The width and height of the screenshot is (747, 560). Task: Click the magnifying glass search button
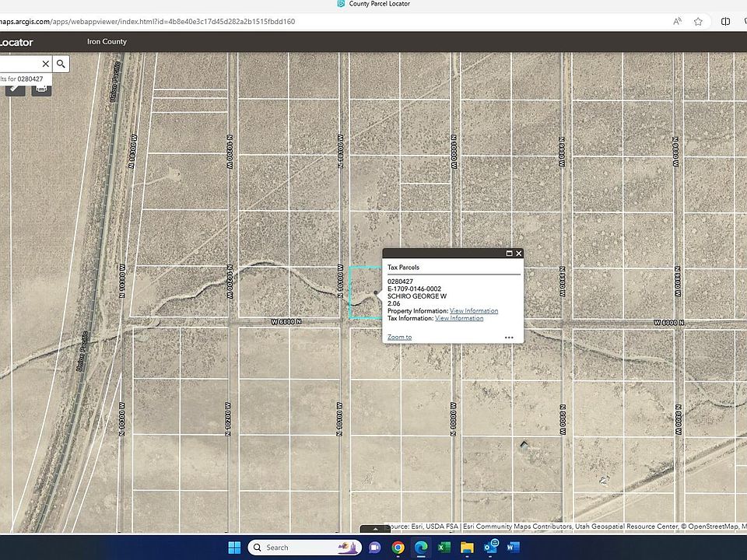(61, 64)
